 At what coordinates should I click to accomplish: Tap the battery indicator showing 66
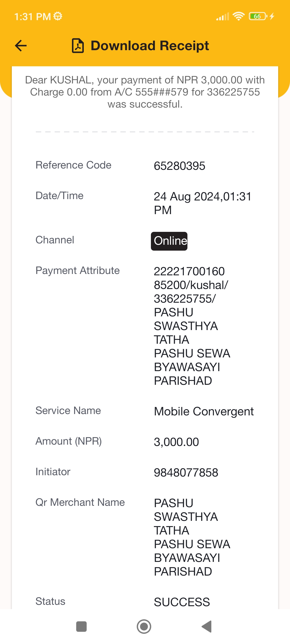[x=258, y=16]
